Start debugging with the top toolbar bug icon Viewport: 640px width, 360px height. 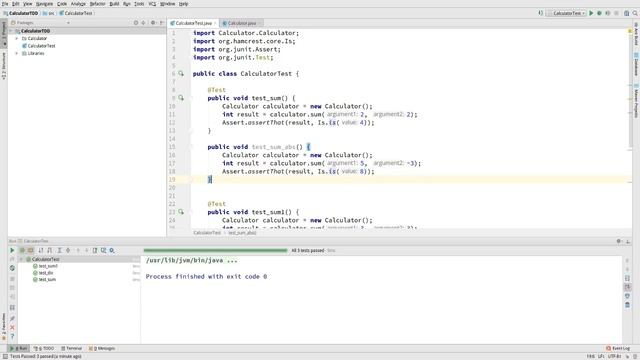(x=599, y=13)
